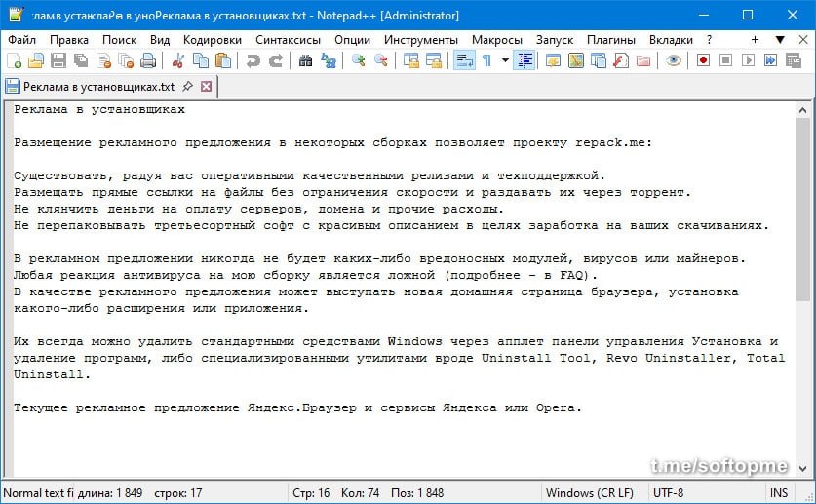
Task: Click the Стр: 16 status bar entry
Action: [311, 492]
